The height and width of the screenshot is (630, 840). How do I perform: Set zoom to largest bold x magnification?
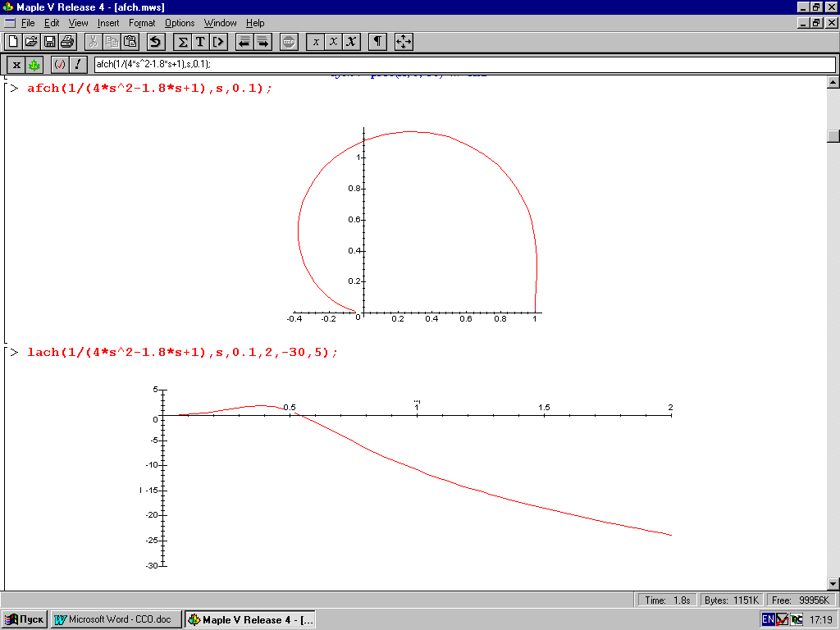pos(351,42)
